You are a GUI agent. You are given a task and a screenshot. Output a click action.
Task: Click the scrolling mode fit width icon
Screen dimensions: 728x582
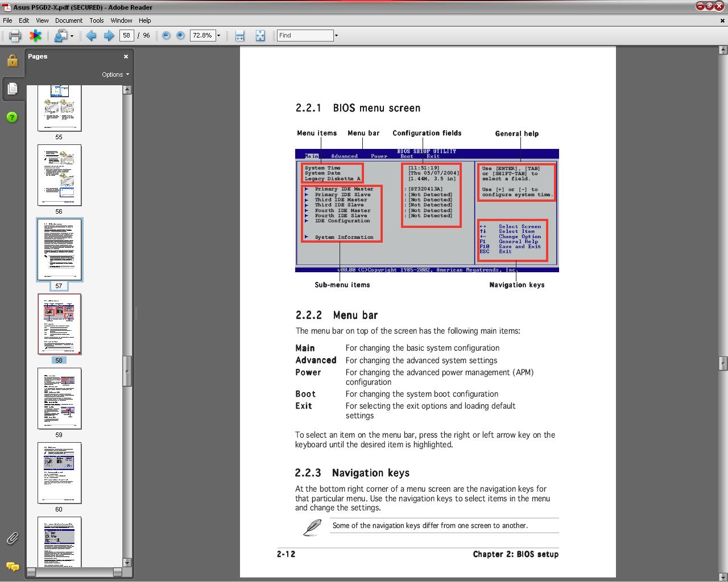coord(239,36)
